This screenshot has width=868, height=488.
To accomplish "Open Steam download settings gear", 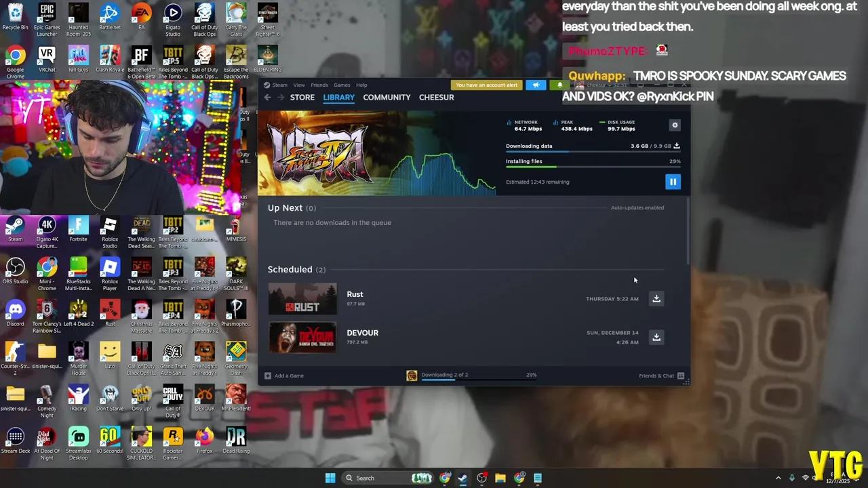I will pyautogui.click(x=675, y=125).
